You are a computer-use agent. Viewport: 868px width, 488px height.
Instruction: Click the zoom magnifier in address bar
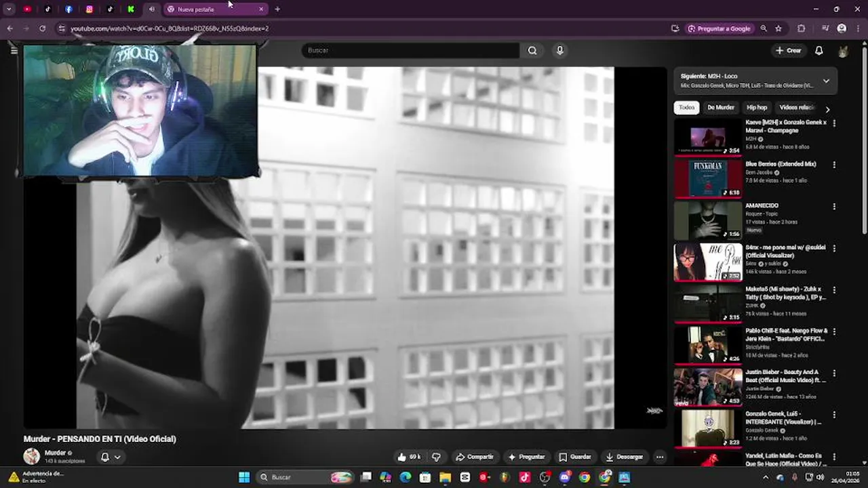[764, 28]
